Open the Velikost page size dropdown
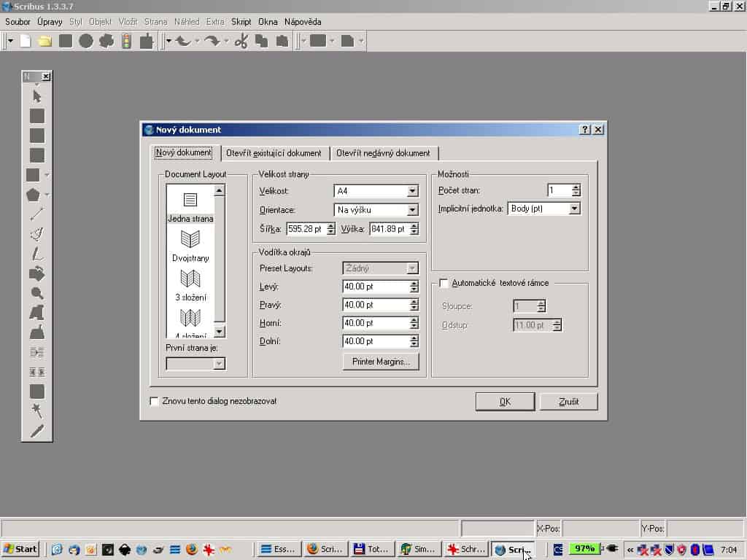 point(412,191)
